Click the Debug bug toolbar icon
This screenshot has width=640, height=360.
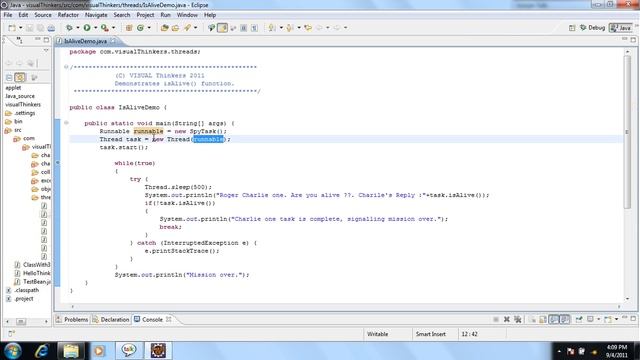click(x=69, y=28)
